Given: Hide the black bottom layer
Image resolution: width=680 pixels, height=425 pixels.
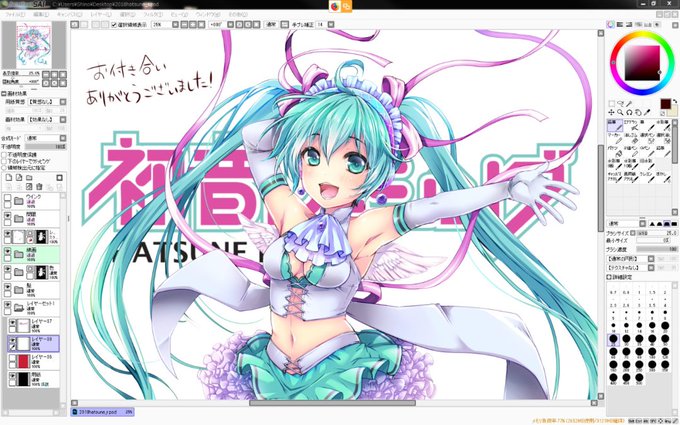Looking at the screenshot, I should click(12, 376).
